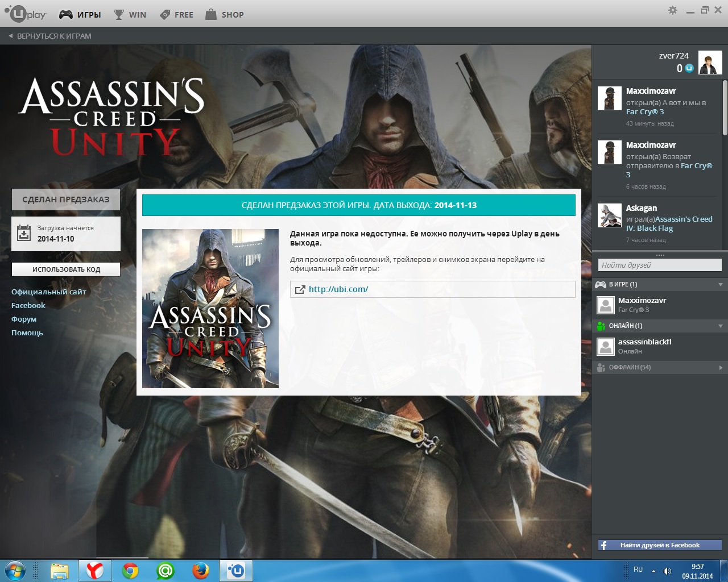Image resolution: width=728 pixels, height=582 pixels.
Task: Click the green online friends icon
Action: pyautogui.click(x=601, y=326)
